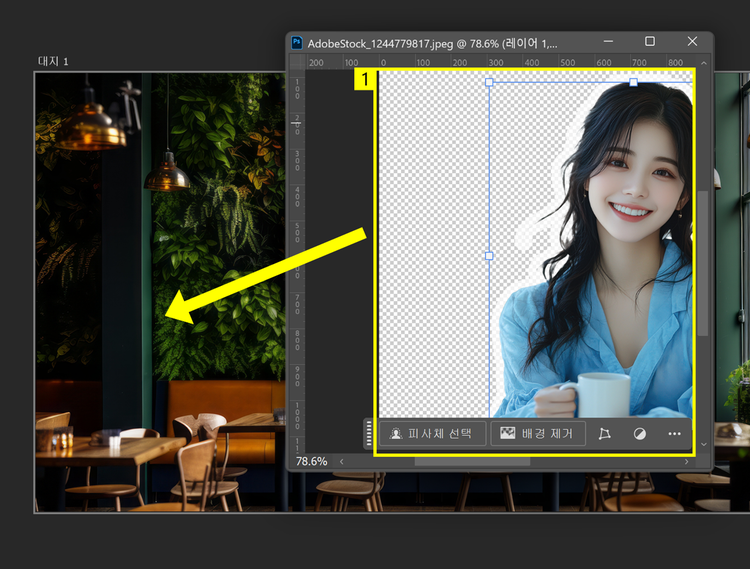Click the ruler origin corner box
Image resolution: width=750 pixels, height=569 pixels.
[296, 62]
